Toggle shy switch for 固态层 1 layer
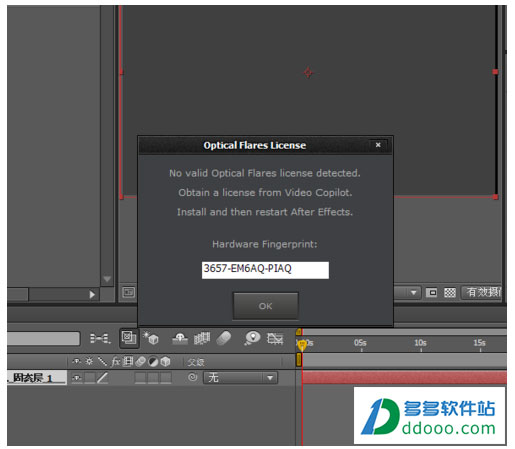 77,378
